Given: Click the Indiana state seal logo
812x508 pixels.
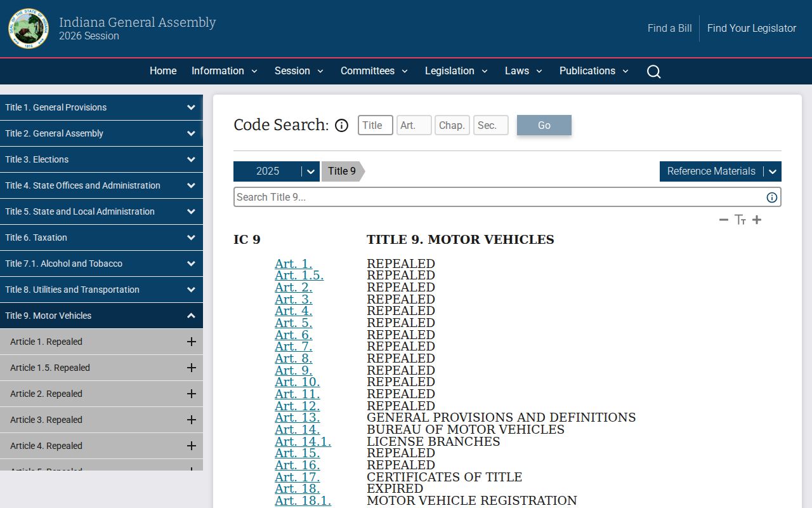Looking at the screenshot, I should [x=29, y=29].
